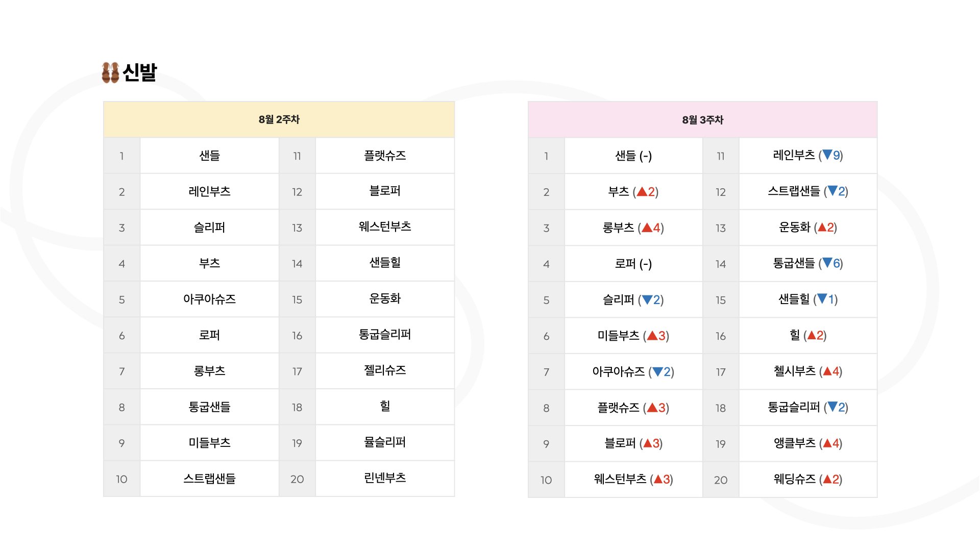980x551 pixels.
Task: Click the blue down triangle beside 샌들힐 in 3주차
Action: (x=822, y=299)
